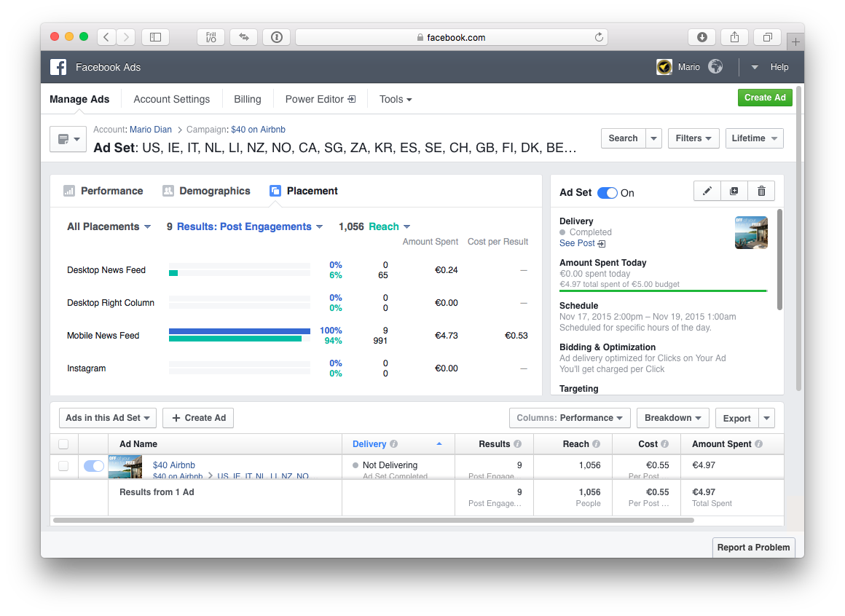This screenshot has width=845, height=616.
Task: Check the select-all ads checkbox in header
Action: point(63,443)
